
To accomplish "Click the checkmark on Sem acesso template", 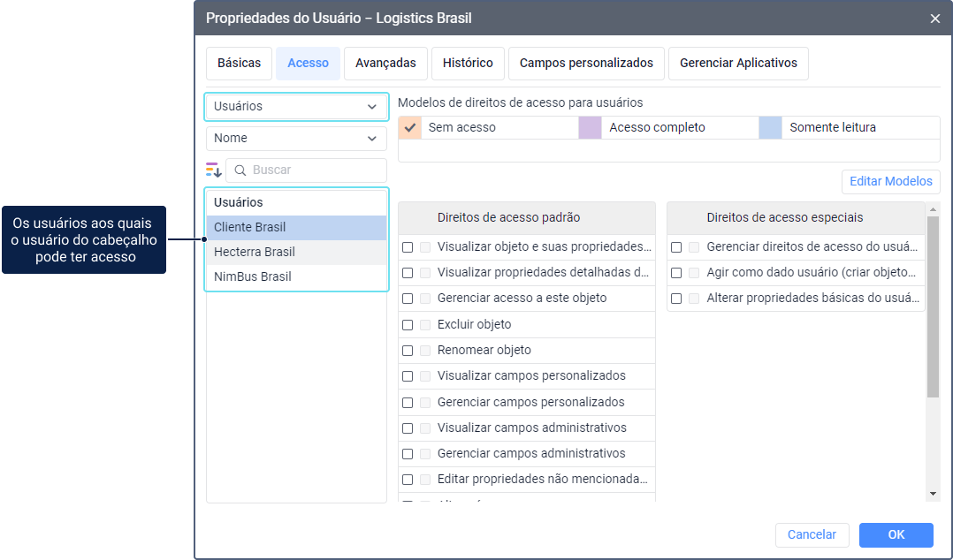I will click(410, 127).
